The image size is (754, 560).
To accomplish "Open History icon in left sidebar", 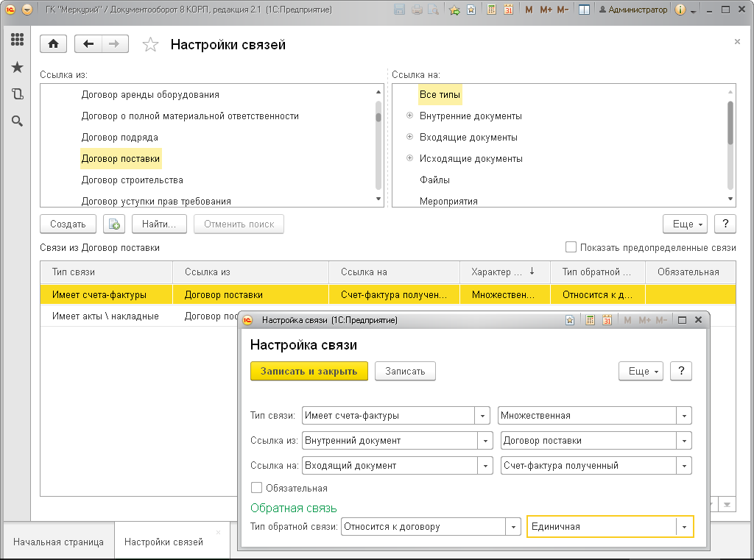I will pos(18,93).
